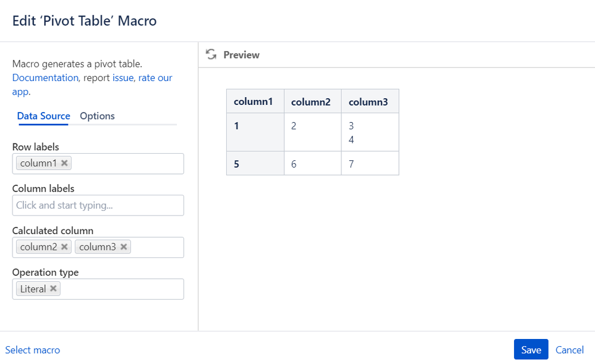
Task: Open the rate our app link
Action: coord(92,85)
